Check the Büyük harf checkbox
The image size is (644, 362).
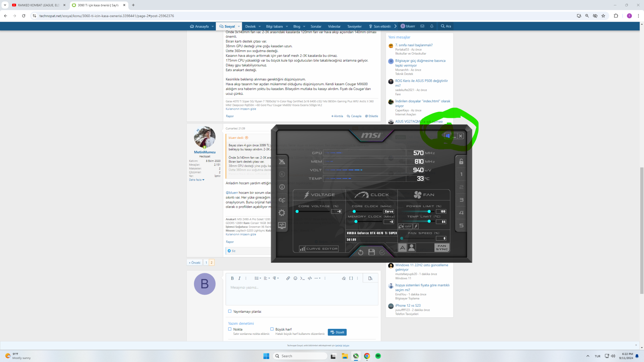tap(272, 329)
